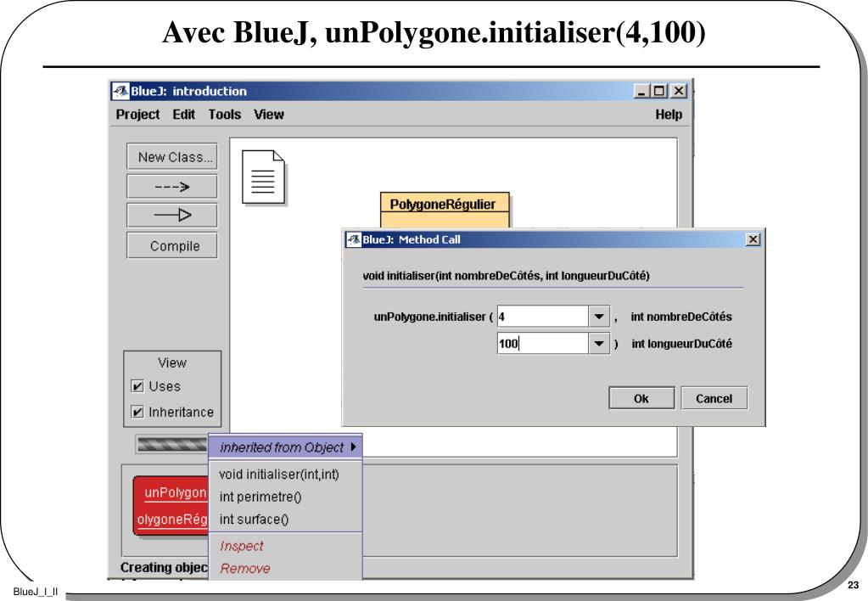Click the striped progress indicator bar
This screenshot has width=868, height=601.
point(172,444)
